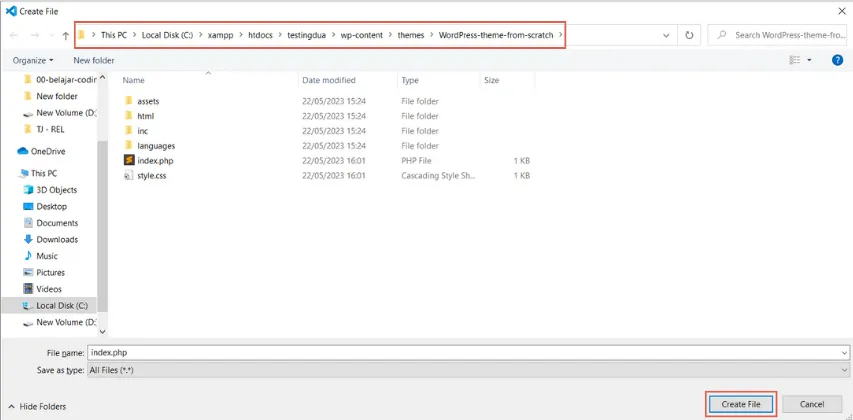Image resolution: width=853 pixels, height=420 pixels.
Task: Click the change view layout icon
Action: pyautogui.click(x=795, y=60)
